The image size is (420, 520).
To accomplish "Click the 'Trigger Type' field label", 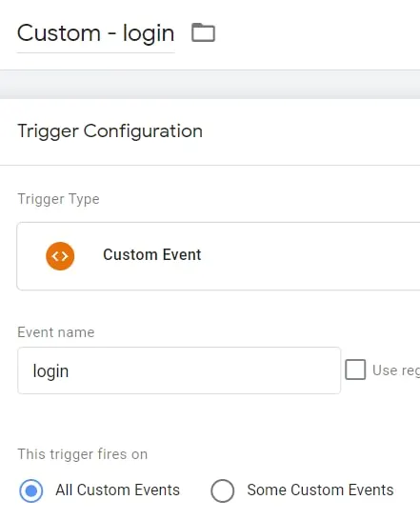I will 58,199.
